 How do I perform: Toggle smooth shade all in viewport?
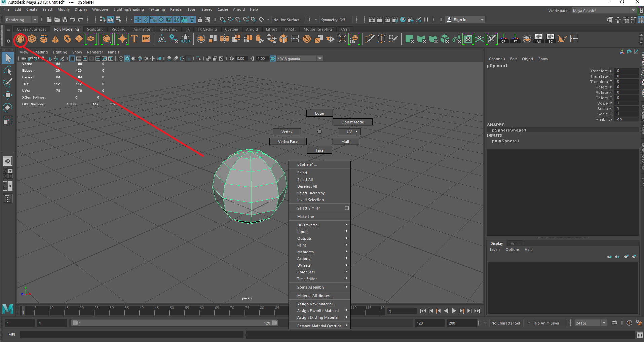[x=127, y=59]
